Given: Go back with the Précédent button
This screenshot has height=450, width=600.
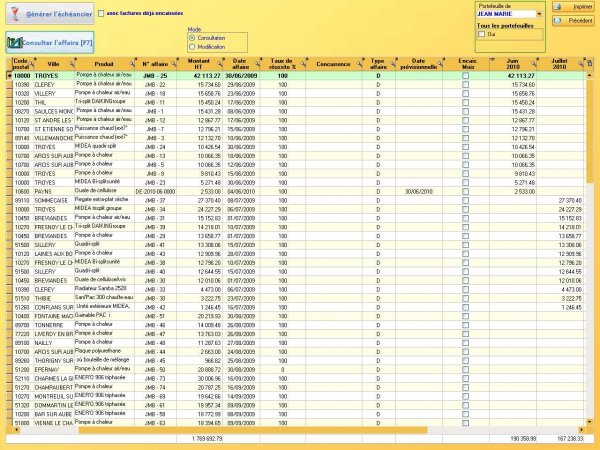Looking at the screenshot, I should pos(573,21).
